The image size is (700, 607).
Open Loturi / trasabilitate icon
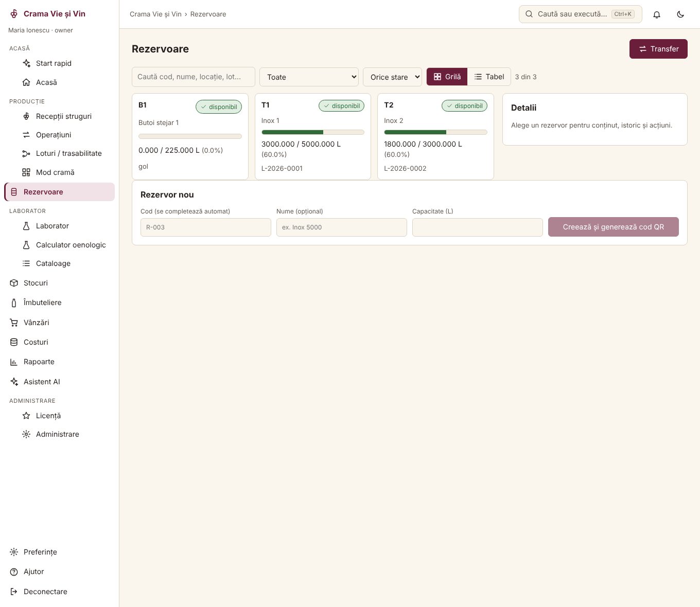click(x=26, y=153)
